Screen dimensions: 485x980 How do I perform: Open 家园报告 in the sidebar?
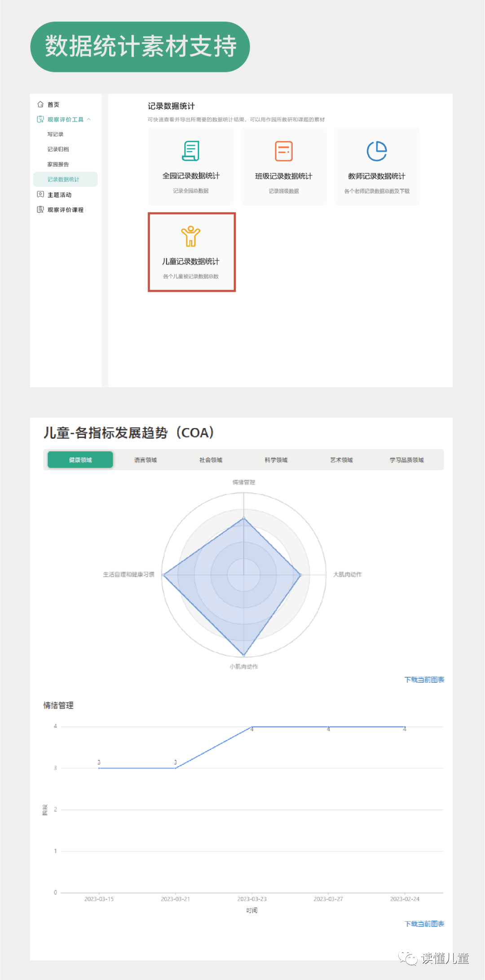pyautogui.click(x=58, y=164)
